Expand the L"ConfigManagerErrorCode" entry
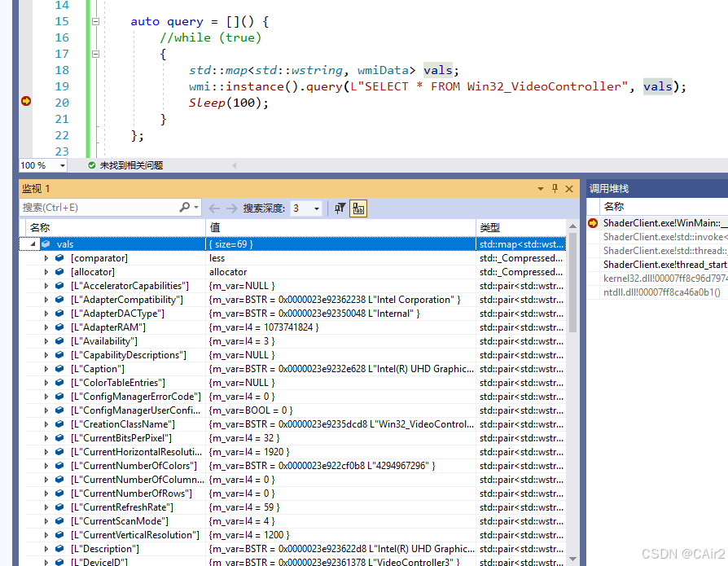 (x=46, y=397)
